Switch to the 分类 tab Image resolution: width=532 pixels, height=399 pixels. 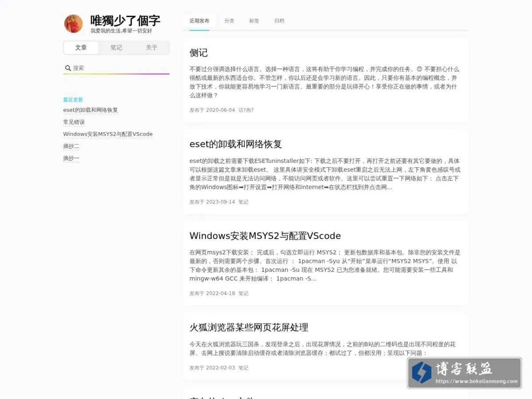tap(229, 21)
